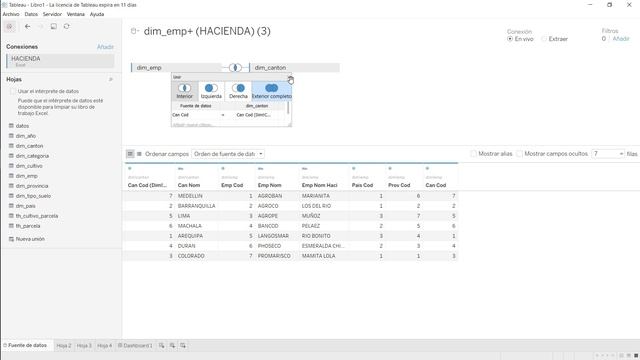Screen dimensions: 640x360
Task: Switch to the Dashboard 1 tab
Action: pyautogui.click(x=135, y=346)
